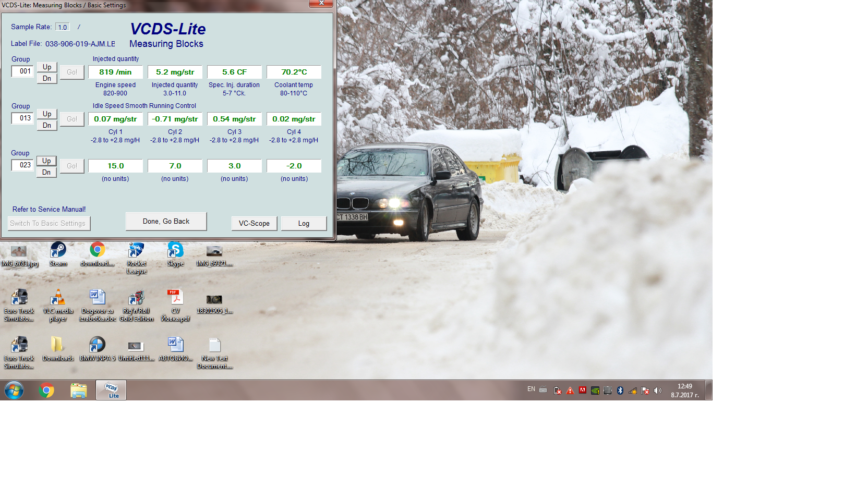Screen dimensions: 868x488
Task: Click the group 023 number field
Action: pos(23,165)
